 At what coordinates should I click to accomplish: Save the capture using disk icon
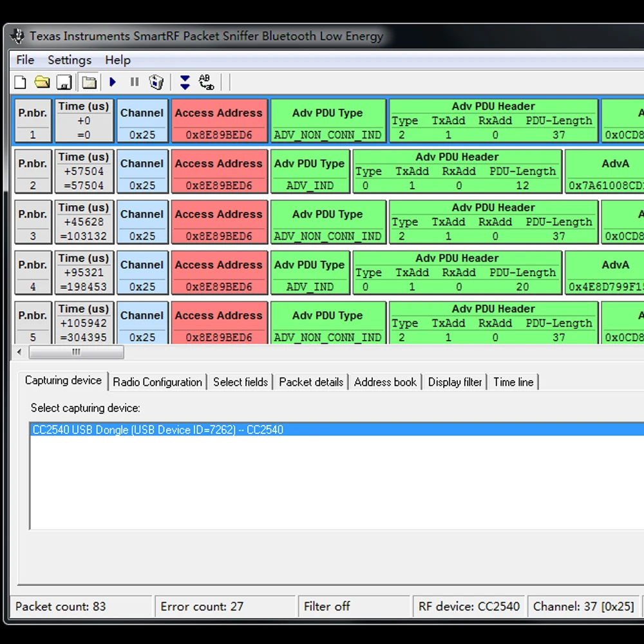[64, 82]
